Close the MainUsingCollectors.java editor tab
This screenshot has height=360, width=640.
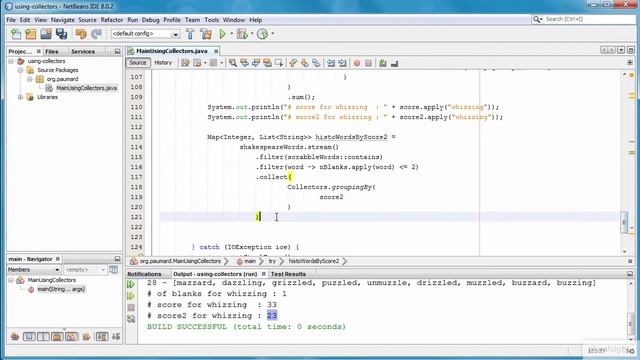(x=216, y=51)
